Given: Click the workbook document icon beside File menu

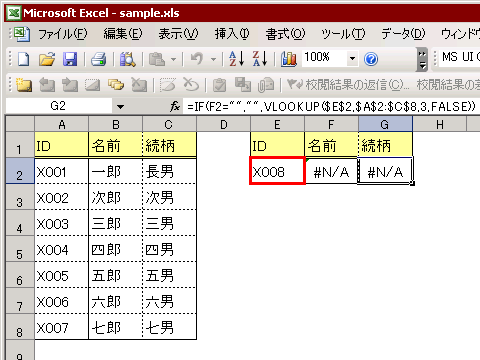Looking at the screenshot, I should pyautogui.click(x=22, y=34).
